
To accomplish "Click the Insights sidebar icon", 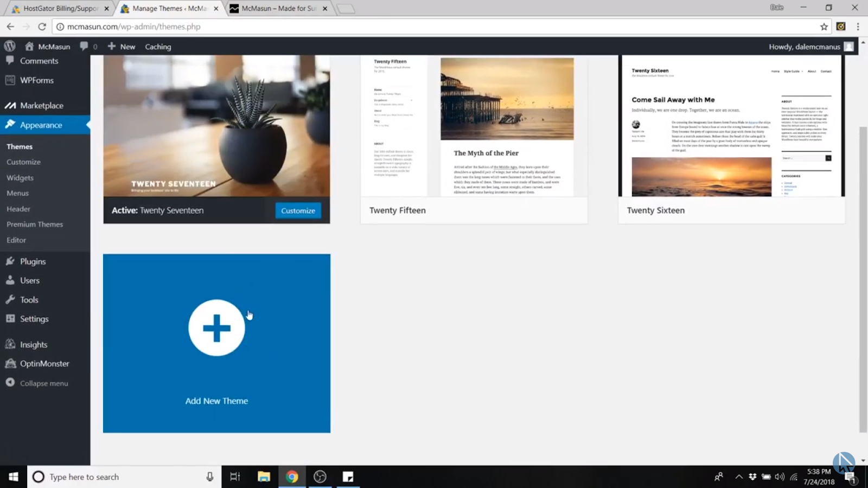I will tap(10, 344).
